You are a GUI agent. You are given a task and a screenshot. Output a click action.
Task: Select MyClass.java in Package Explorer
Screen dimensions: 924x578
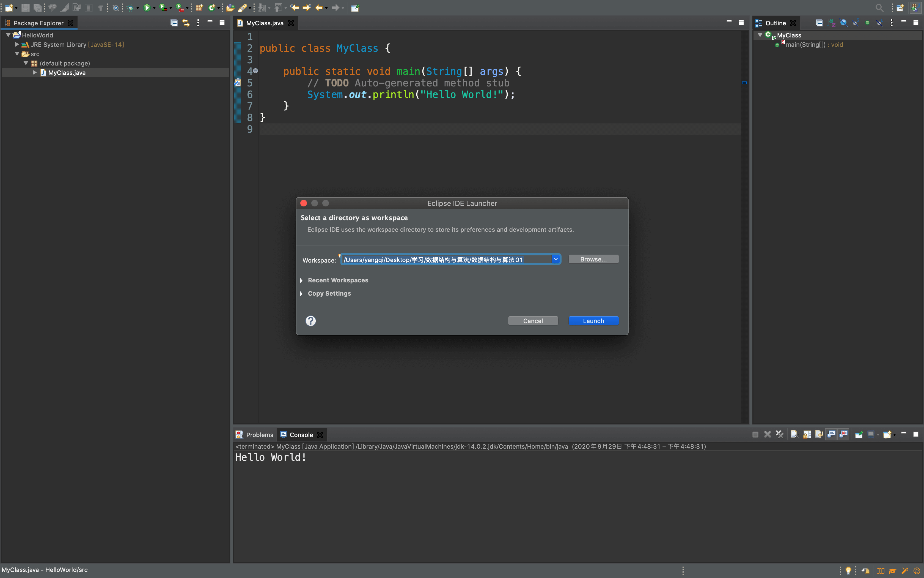[67, 73]
